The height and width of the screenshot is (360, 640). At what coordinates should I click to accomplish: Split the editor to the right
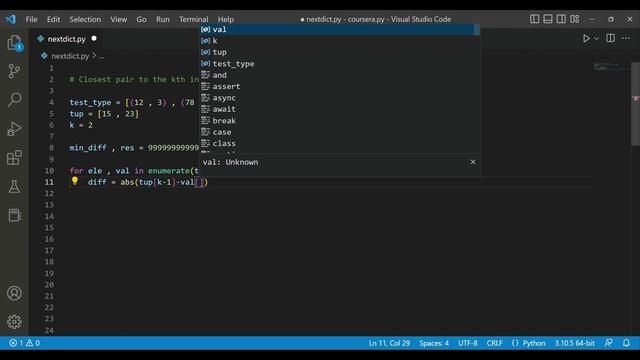coord(610,38)
